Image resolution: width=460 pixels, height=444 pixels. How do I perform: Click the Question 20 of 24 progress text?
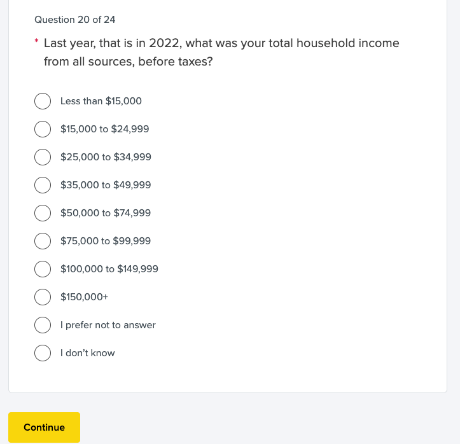[x=75, y=20]
